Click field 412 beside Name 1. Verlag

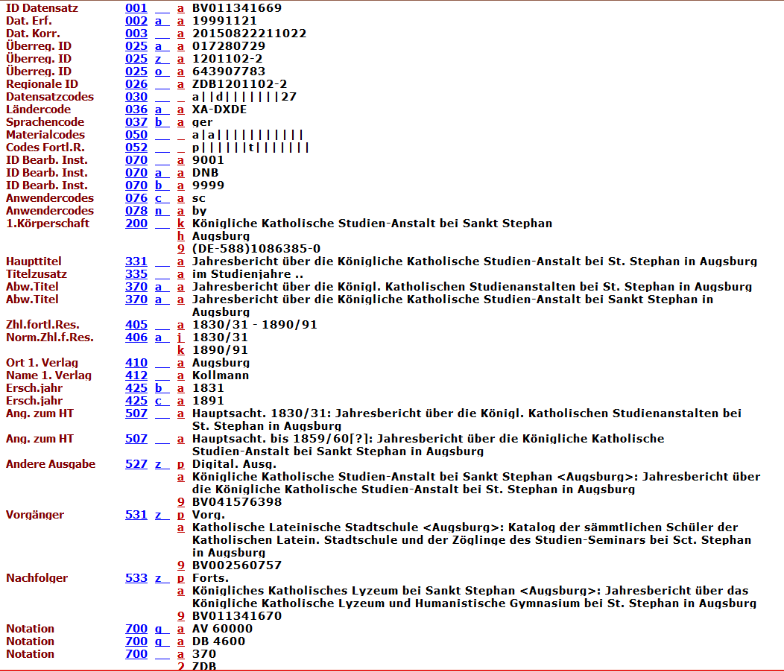coord(136,375)
